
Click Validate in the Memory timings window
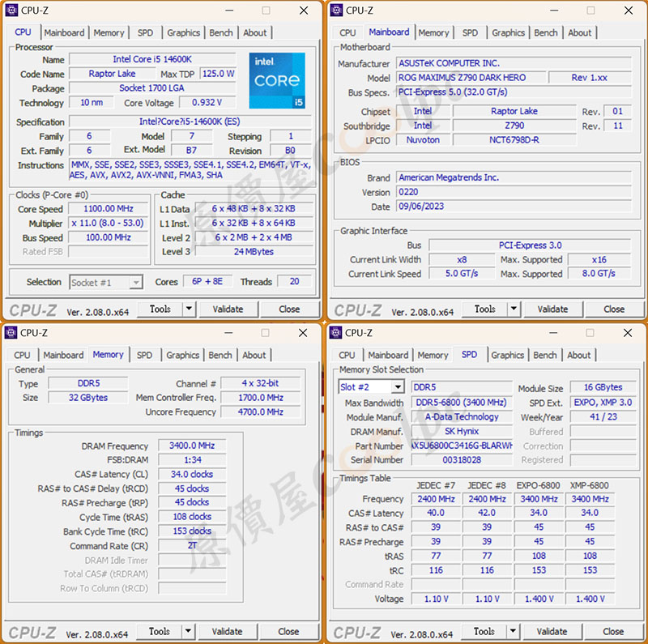point(228,631)
